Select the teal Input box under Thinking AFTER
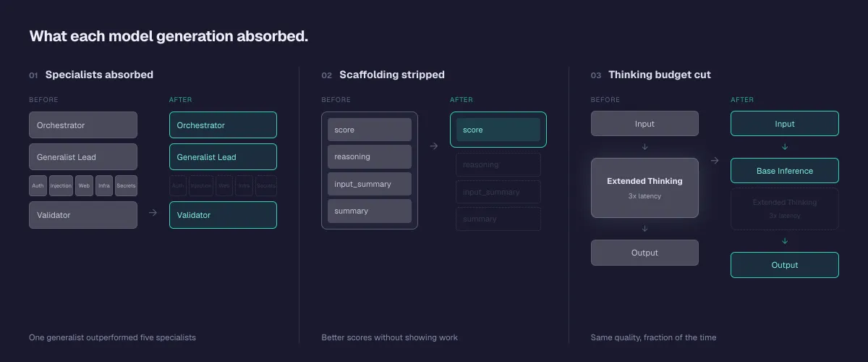The width and height of the screenshot is (868, 362). (785, 124)
